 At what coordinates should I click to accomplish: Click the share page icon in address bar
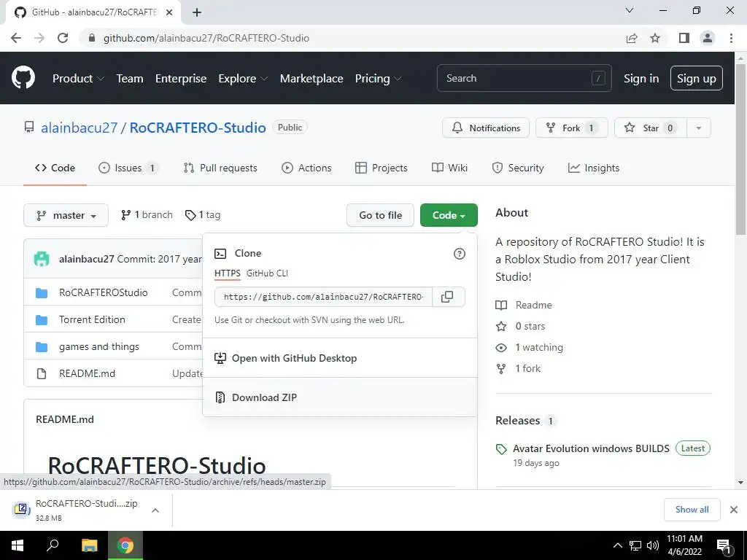[632, 38]
